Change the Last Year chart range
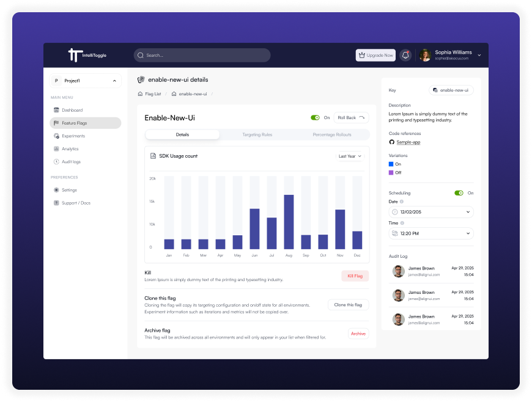This screenshot has width=532, height=402. click(x=349, y=156)
